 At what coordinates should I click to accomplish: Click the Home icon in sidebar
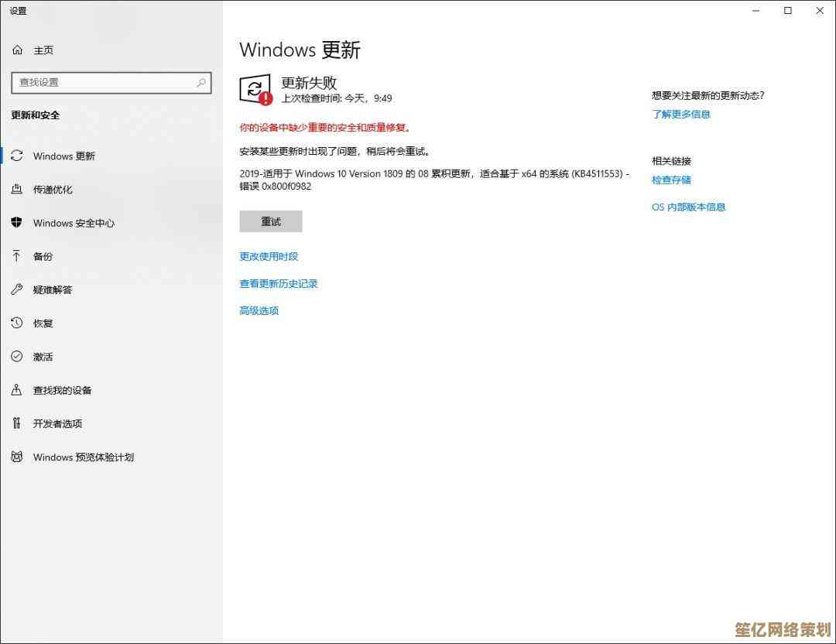17,50
